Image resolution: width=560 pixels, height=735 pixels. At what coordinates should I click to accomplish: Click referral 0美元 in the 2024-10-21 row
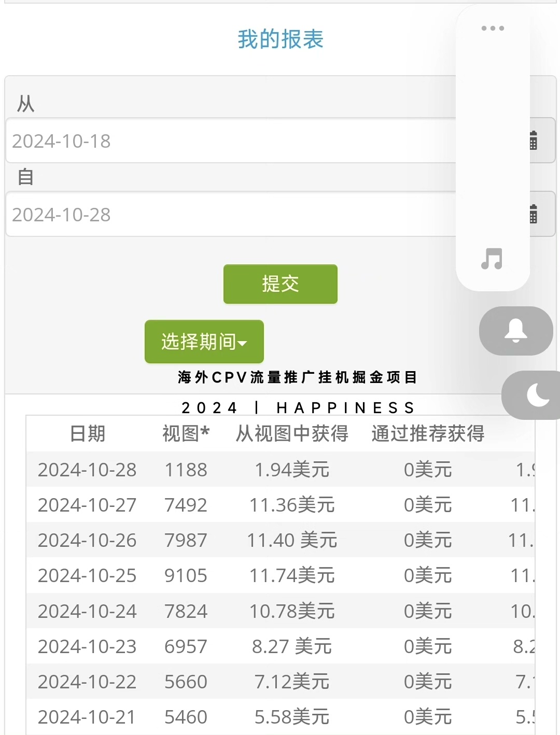coord(428,717)
